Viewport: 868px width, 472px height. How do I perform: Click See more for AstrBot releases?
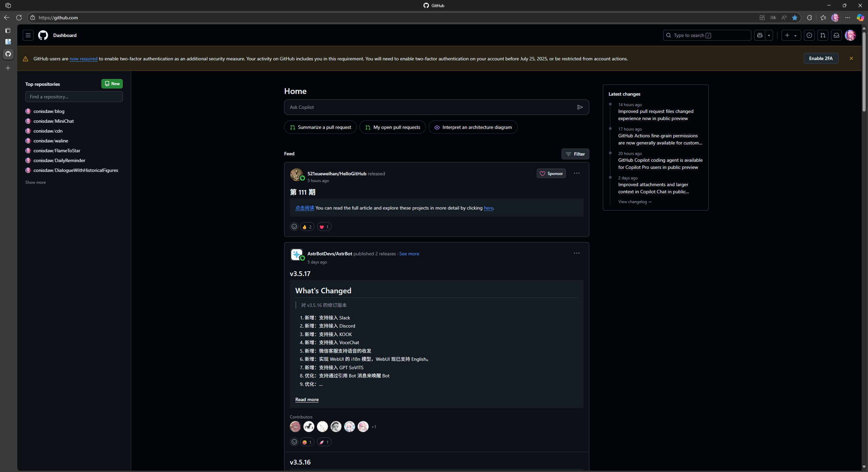click(x=409, y=254)
